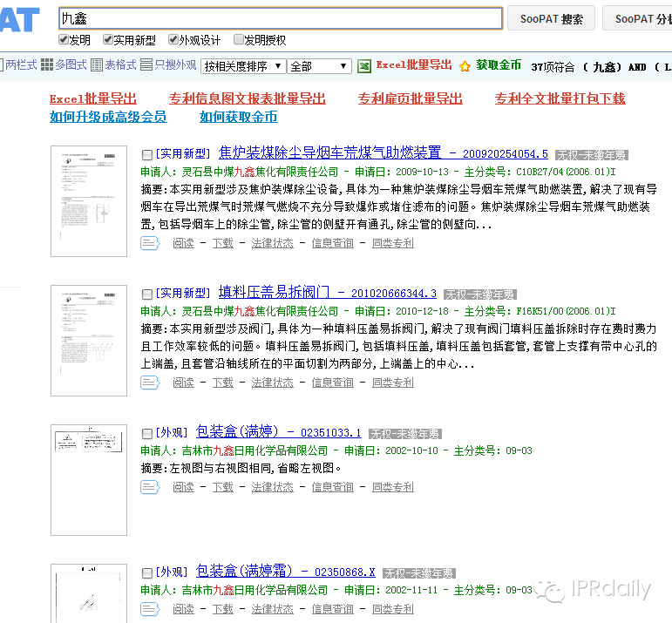Open the red Excel批量导出 link below toolbar
Image resolution: width=672 pixels, height=623 pixels.
click(93, 99)
